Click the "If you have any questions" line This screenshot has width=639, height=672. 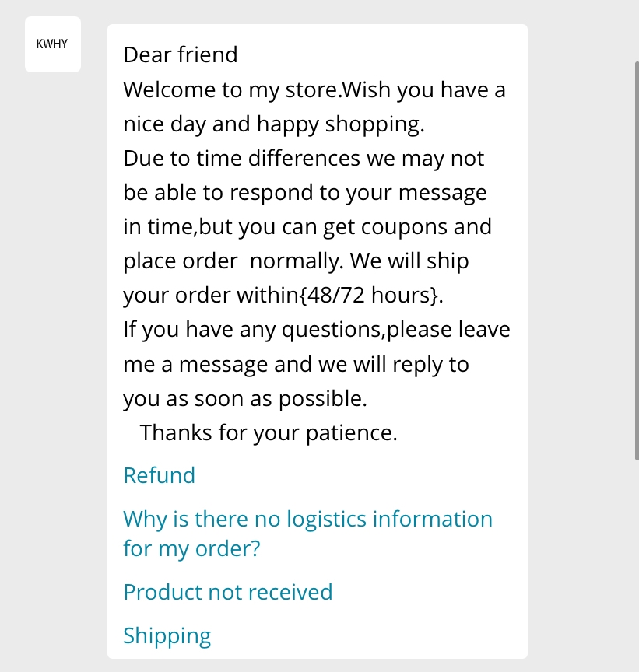point(317,330)
